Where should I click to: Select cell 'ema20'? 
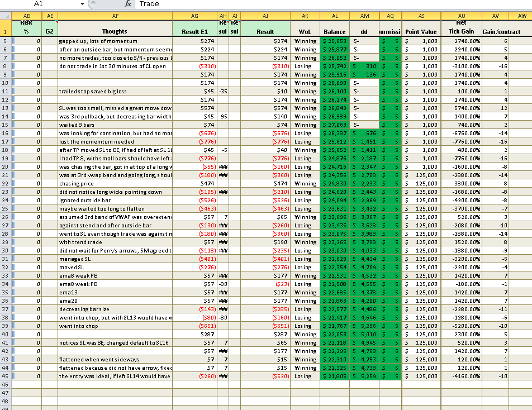[x=115, y=301]
